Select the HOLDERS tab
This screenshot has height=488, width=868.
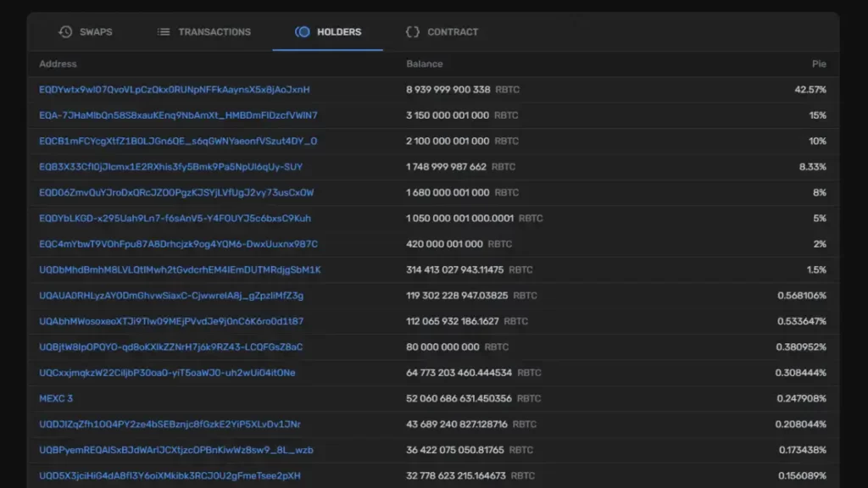pos(328,32)
